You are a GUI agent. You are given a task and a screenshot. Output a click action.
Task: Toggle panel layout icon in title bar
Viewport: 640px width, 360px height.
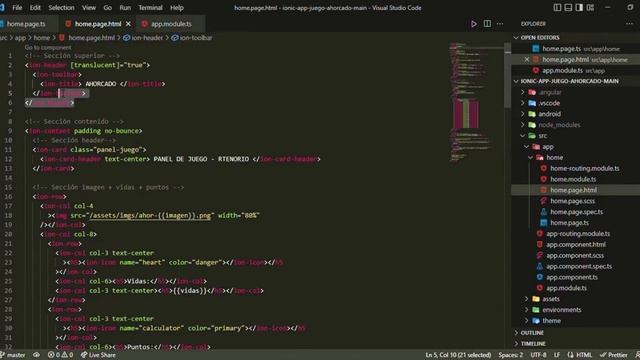[x=568, y=8]
